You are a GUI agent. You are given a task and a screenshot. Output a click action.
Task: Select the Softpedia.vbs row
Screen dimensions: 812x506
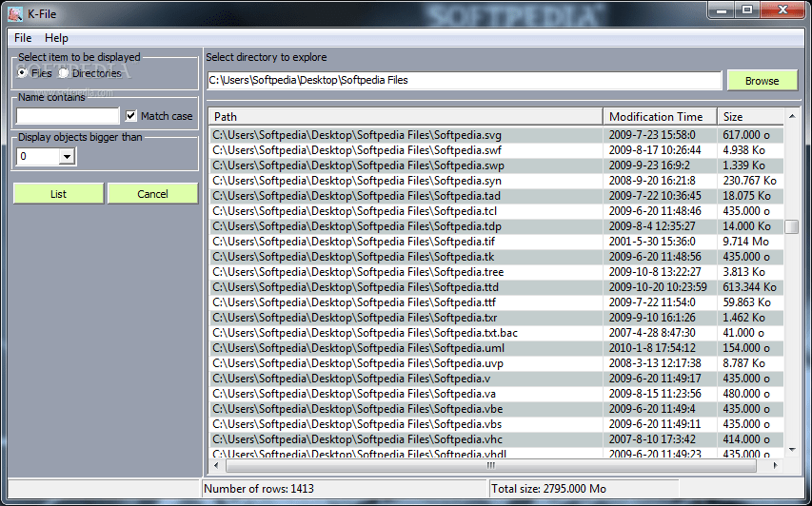coord(496,424)
